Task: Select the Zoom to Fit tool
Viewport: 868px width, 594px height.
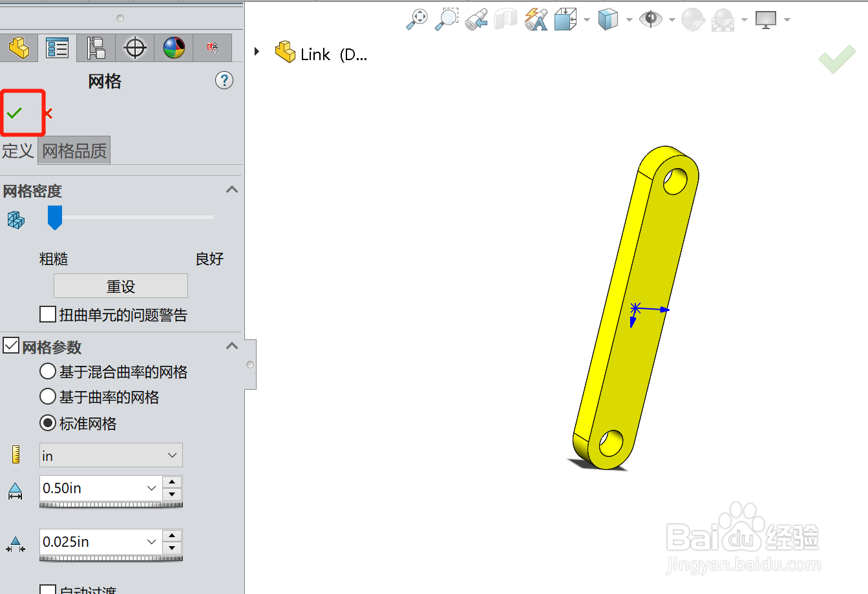Action: [x=416, y=19]
